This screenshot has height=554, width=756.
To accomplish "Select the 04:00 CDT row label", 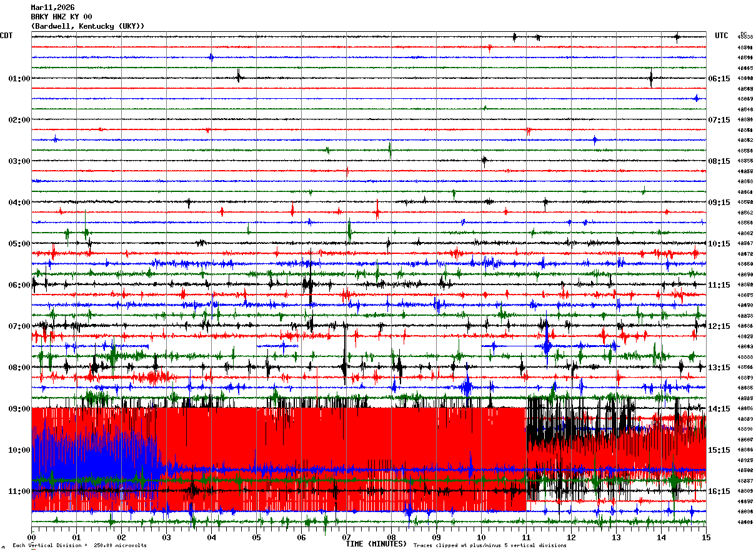I will pos(19,203).
